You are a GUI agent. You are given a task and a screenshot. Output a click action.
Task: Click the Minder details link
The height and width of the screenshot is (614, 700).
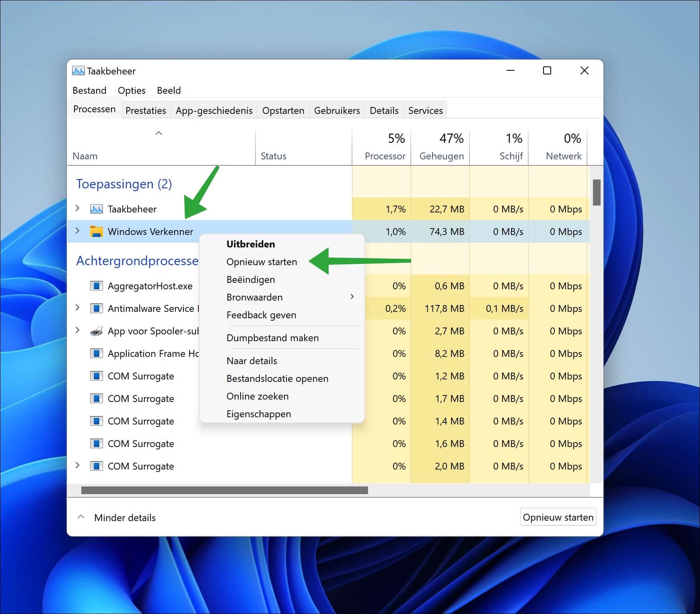(x=125, y=518)
